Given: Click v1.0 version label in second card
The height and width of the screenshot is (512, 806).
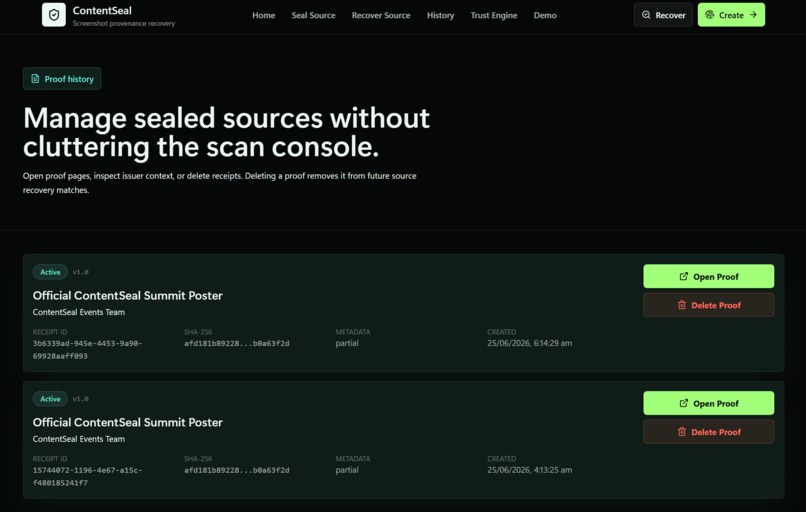Looking at the screenshot, I should point(80,399).
